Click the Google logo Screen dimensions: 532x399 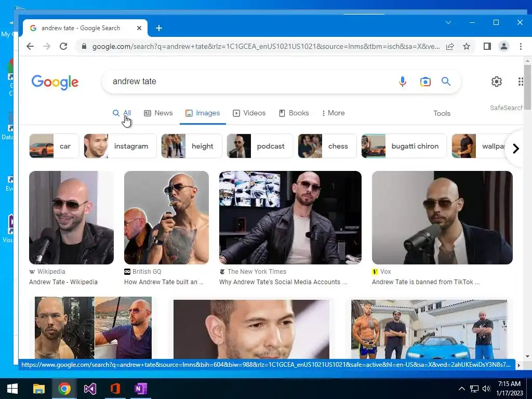click(55, 82)
